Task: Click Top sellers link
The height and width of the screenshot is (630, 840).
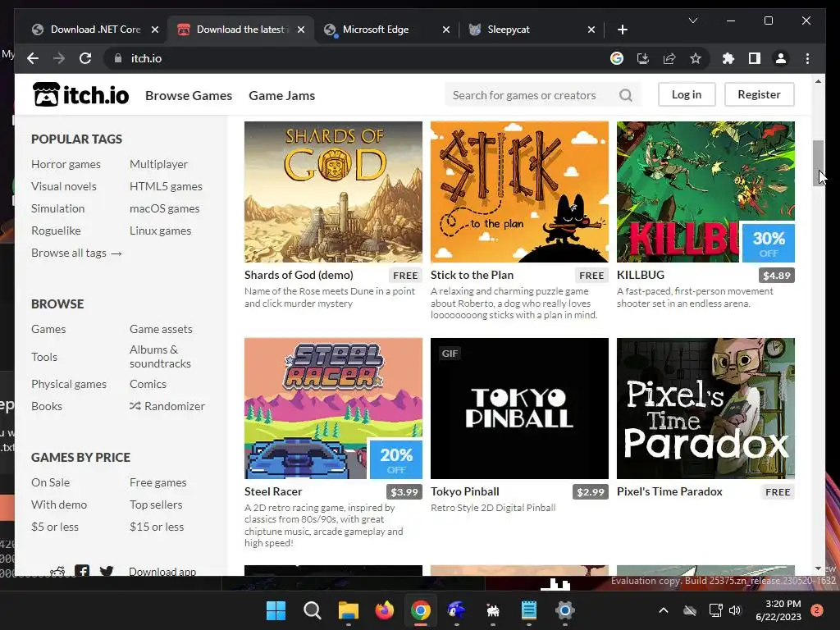Action: click(x=156, y=504)
